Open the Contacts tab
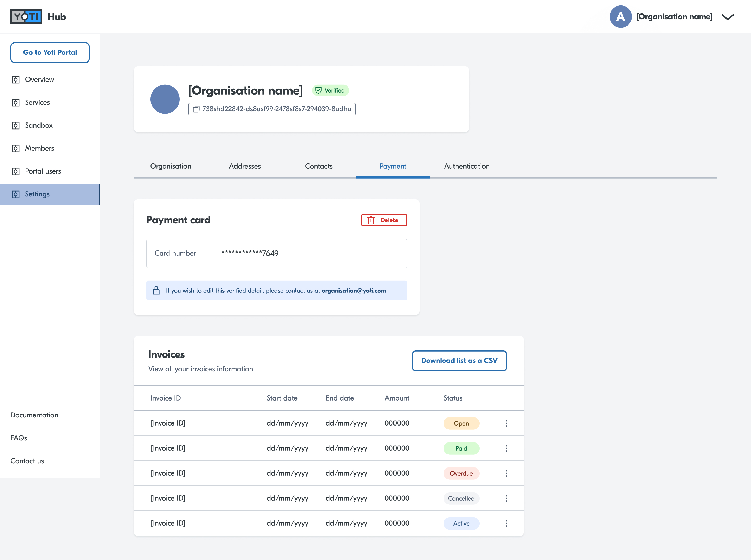Image resolution: width=751 pixels, height=560 pixels. (x=318, y=166)
